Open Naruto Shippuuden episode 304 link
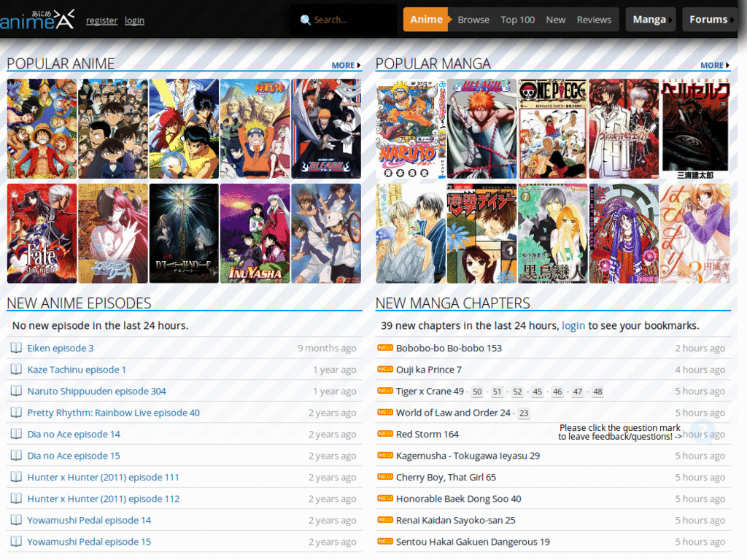This screenshot has height=560, width=747. pyautogui.click(x=97, y=391)
